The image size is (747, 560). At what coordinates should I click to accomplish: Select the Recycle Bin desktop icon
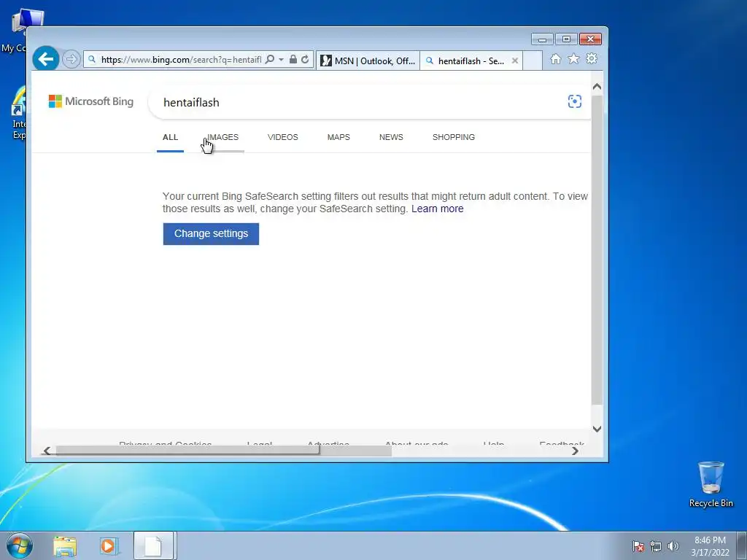point(711,484)
